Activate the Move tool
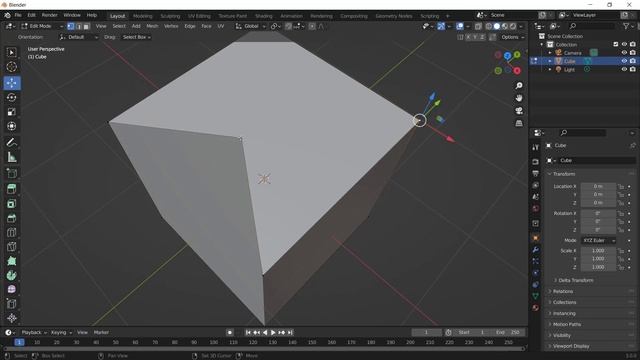The width and height of the screenshot is (640, 360). [x=11, y=83]
